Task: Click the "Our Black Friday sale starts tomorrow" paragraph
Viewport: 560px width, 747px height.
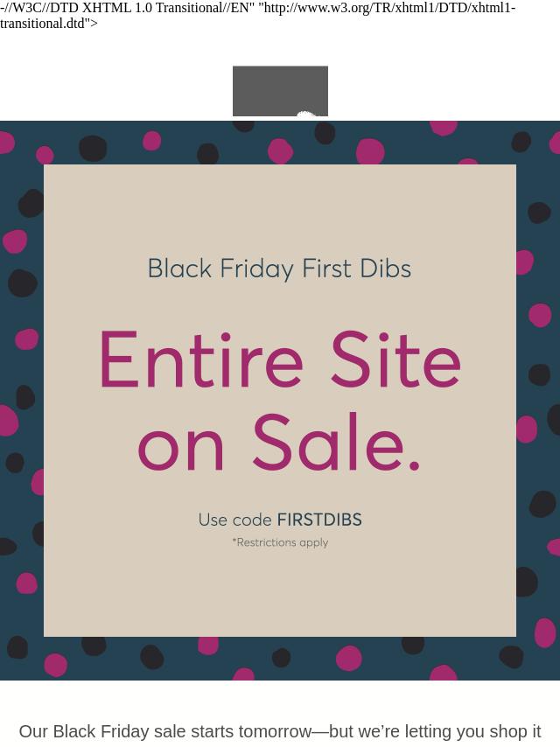Action: [x=280, y=731]
